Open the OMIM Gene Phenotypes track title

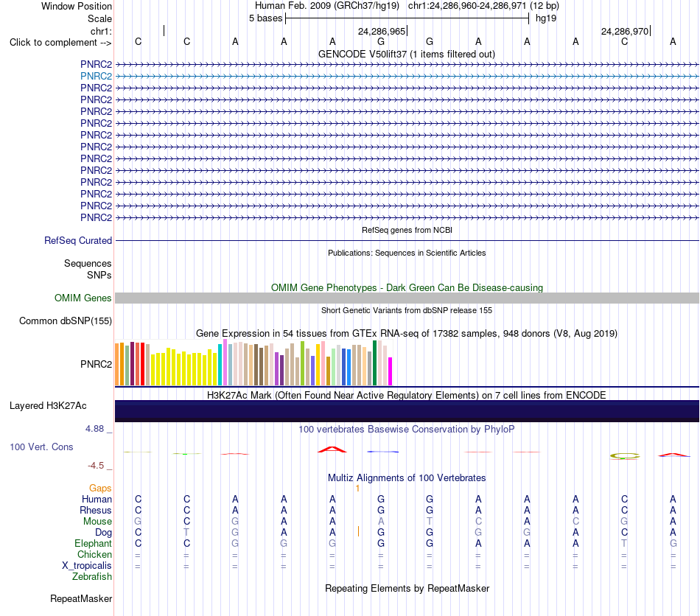pyautogui.click(x=407, y=287)
